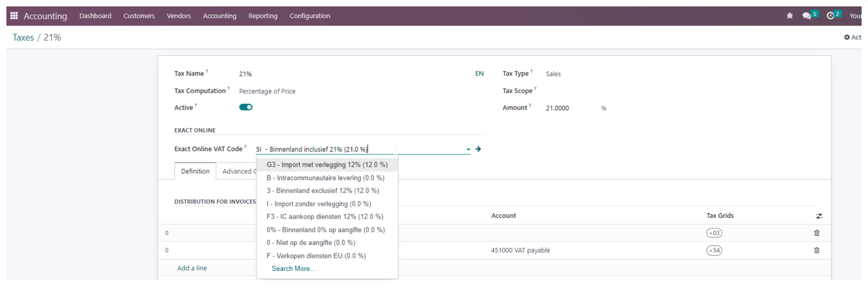Delete the +03 tax grid line
Viewport: 868px width, 286px height.
816,233
